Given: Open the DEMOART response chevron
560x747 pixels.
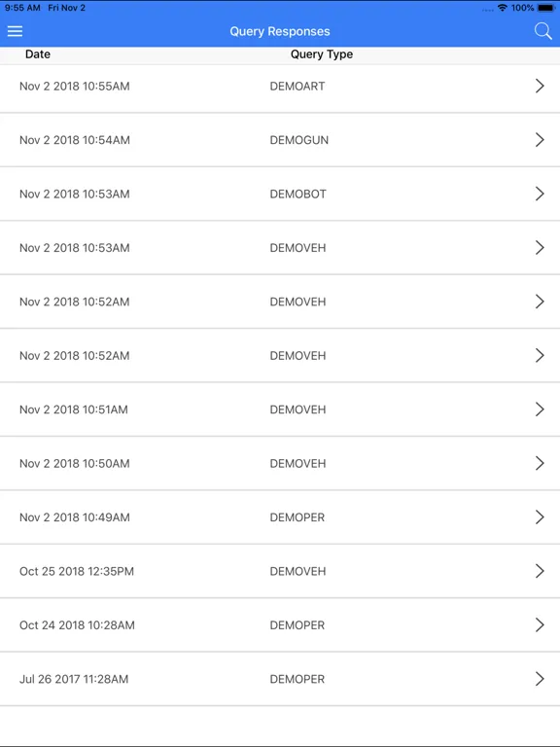Looking at the screenshot, I should [x=540, y=86].
